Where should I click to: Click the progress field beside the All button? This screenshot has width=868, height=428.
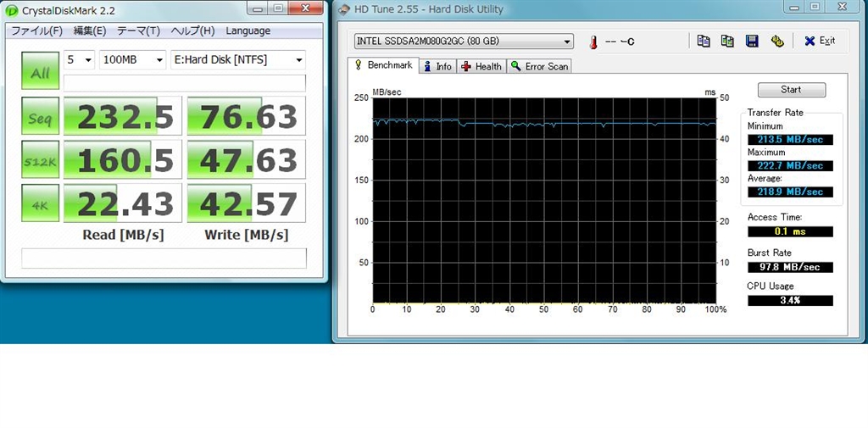184,83
